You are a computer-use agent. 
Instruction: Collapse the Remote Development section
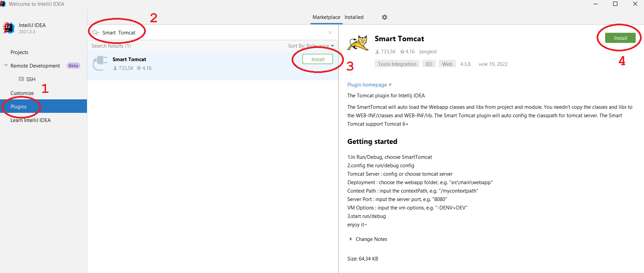point(6,65)
